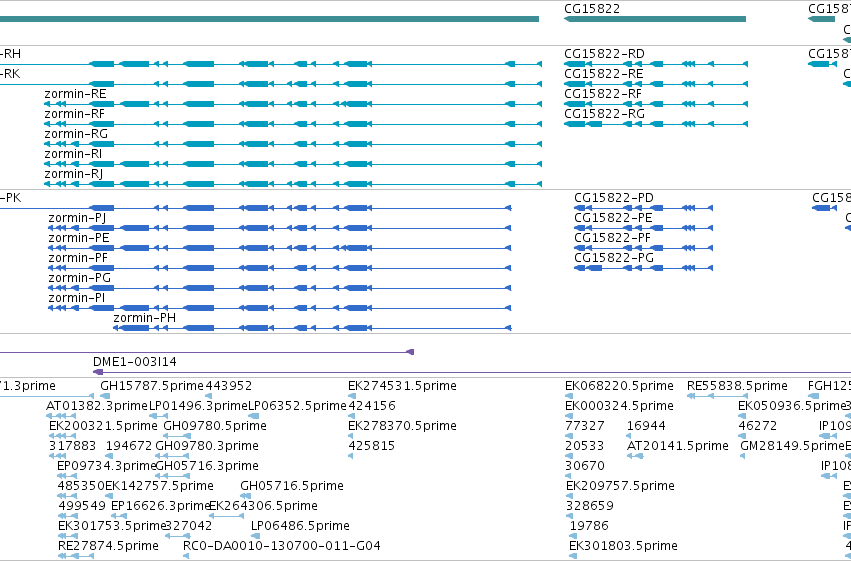This screenshot has width=851, height=561.
Task: Click the 317883 feature label
Action: (73, 447)
